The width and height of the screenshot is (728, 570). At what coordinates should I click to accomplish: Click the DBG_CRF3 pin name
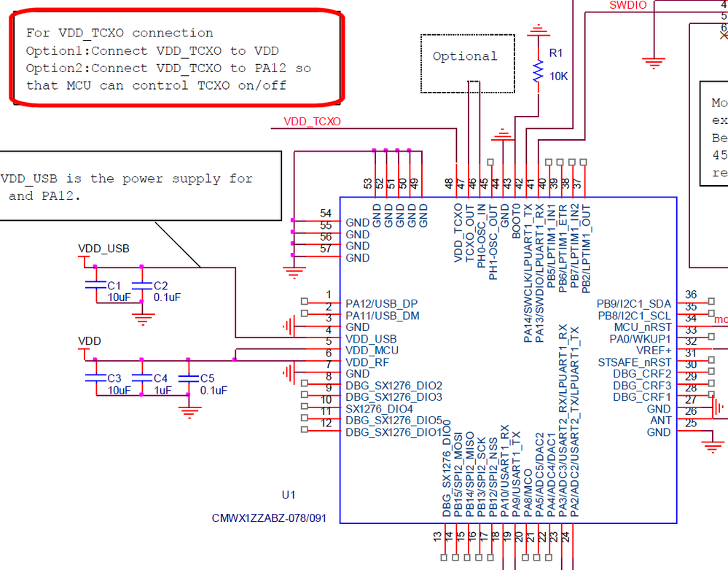point(642,386)
